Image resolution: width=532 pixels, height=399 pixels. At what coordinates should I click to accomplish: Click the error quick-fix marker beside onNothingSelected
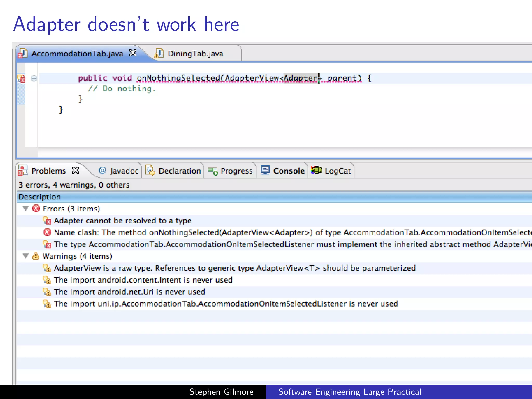coord(21,78)
